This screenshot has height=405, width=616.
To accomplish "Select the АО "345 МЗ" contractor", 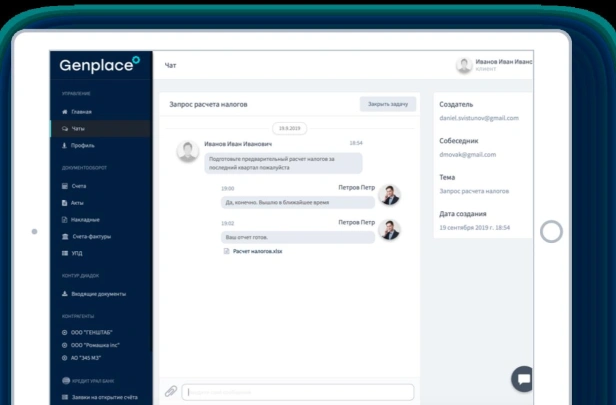I will (x=81, y=358).
